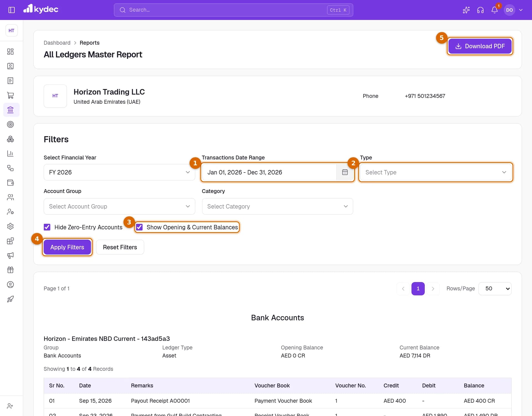Uncheck Hide Zero-Entry Accounts
The height and width of the screenshot is (416, 532).
[x=47, y=227]
